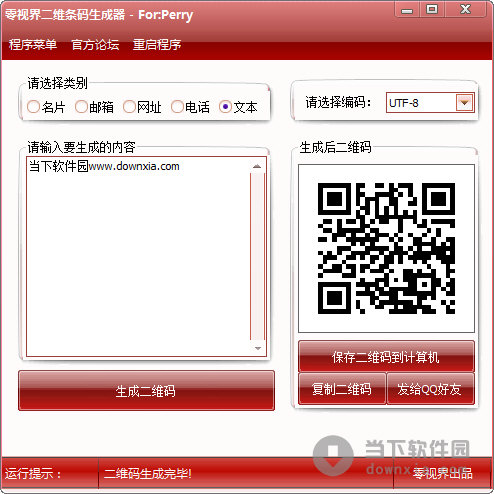494x494 pixels.
Task: Click the 发给QQ好友 button
Action: click(x=430, y=389)
